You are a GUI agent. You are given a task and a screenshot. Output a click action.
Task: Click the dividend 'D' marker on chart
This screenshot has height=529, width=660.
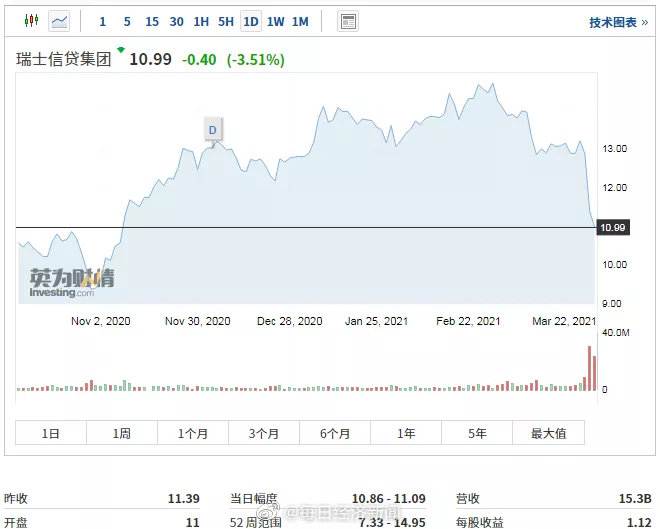[x=213, y=130]
